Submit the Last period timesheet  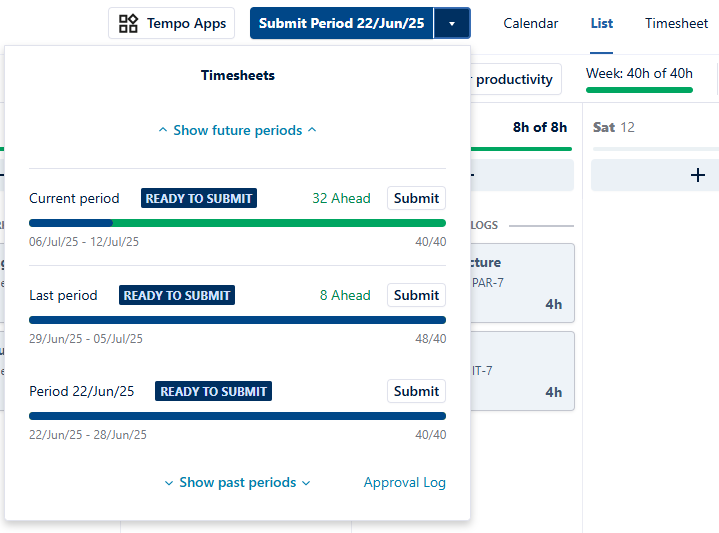click(x=416, y=295)
